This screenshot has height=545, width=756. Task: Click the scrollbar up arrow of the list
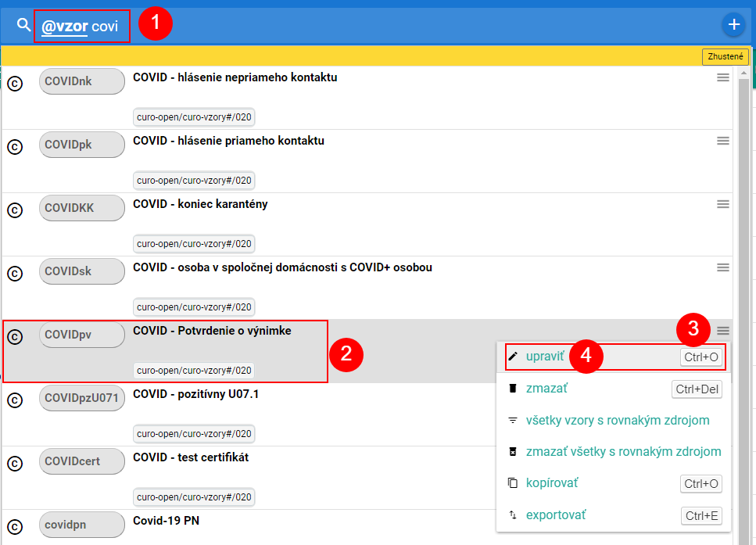[x=743, y=74]
